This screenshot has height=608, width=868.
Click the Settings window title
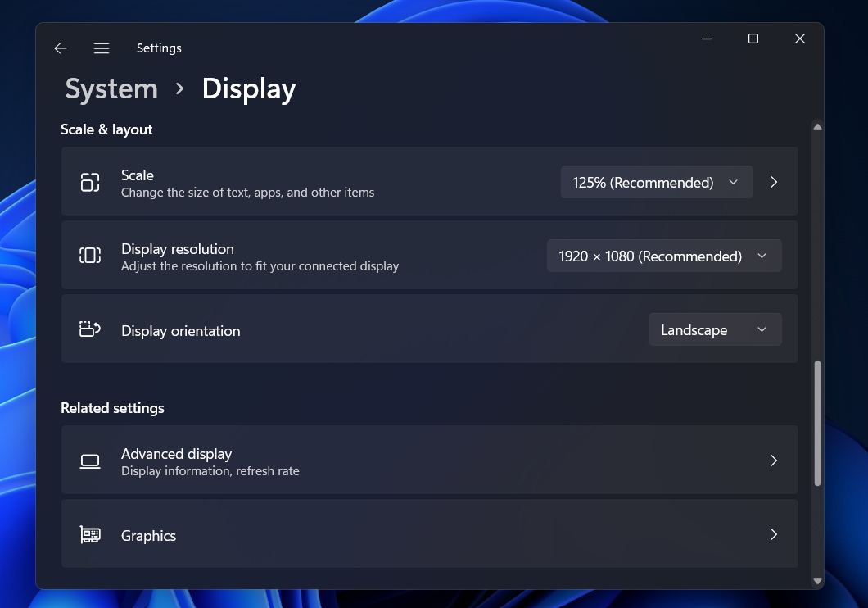[x=159, y=48]
